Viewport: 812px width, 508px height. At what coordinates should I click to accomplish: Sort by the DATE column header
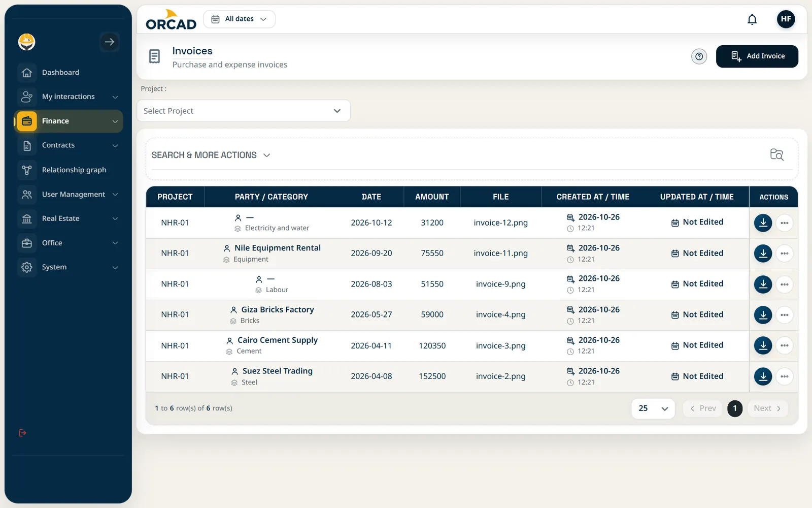tap(371, 197)
